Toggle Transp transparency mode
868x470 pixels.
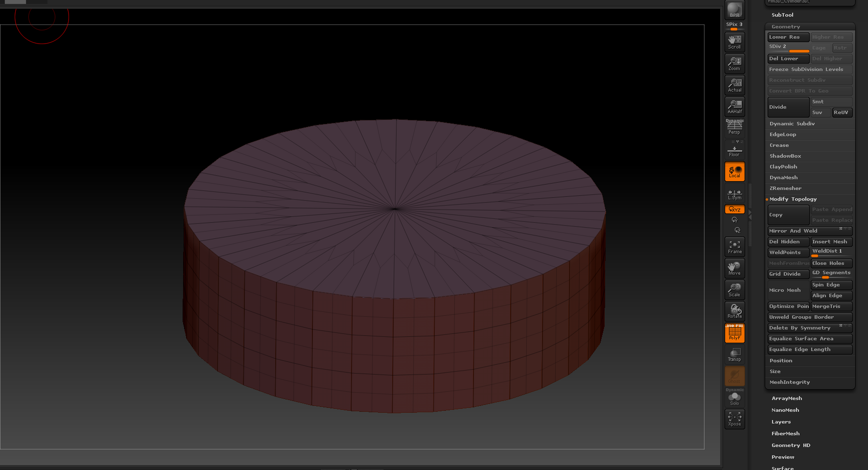734,354
